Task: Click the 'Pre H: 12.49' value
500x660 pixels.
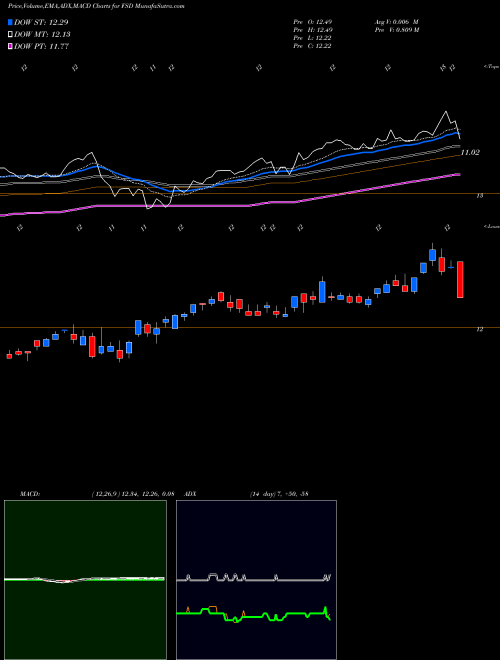Action: (312, 30)
